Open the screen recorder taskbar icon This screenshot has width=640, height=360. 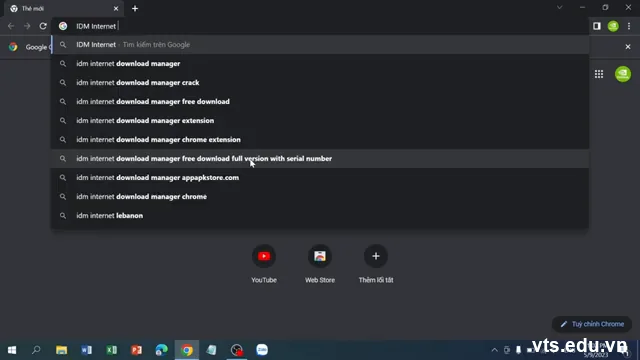click(237, 350)
